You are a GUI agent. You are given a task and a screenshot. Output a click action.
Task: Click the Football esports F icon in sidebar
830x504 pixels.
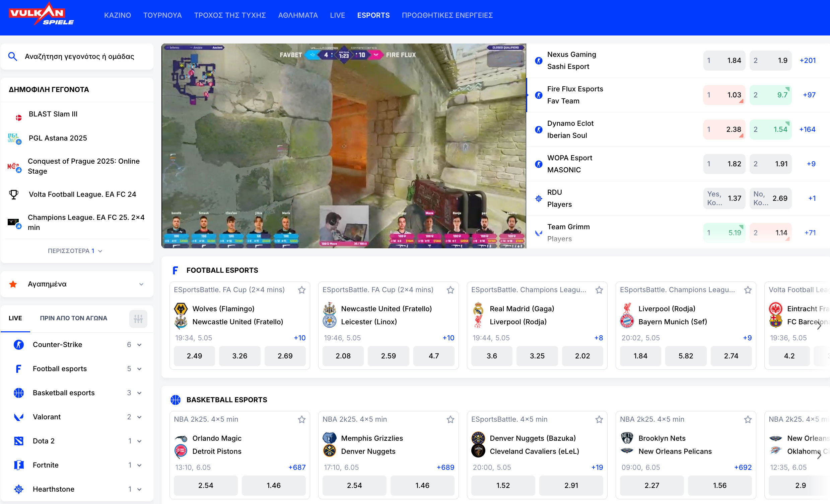19,369
